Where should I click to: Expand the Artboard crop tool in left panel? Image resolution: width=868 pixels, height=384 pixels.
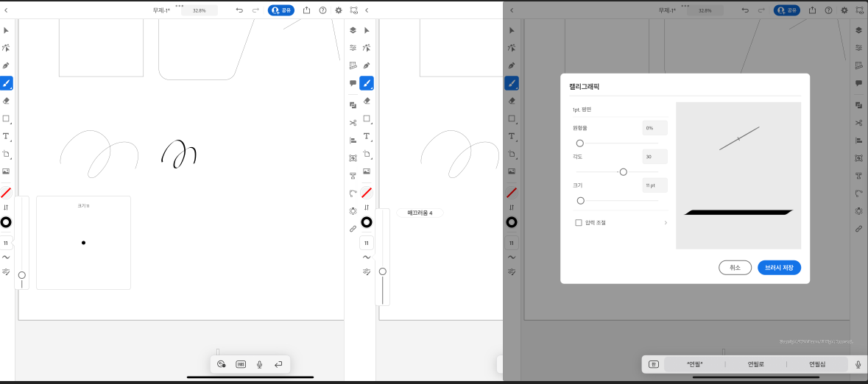(x=6, y=154)
